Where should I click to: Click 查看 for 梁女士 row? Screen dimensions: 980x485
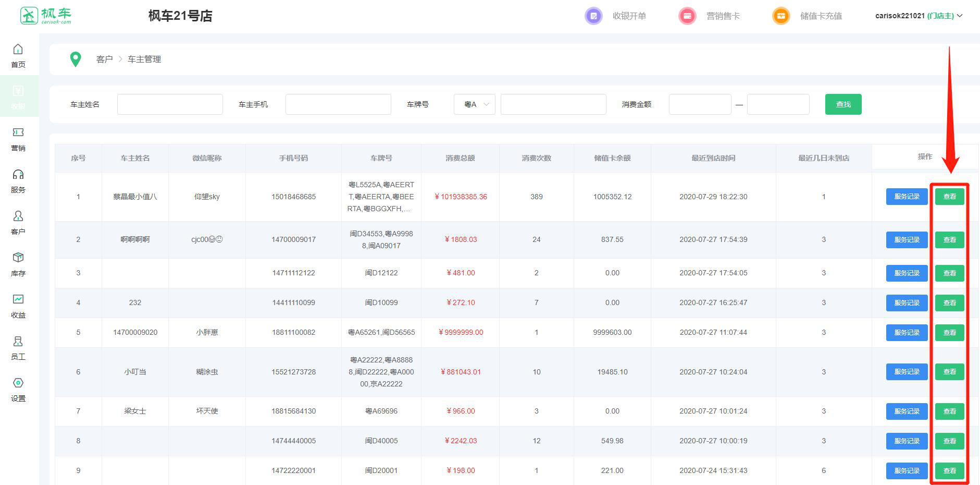pyautogui.click(x=950, y=411)
